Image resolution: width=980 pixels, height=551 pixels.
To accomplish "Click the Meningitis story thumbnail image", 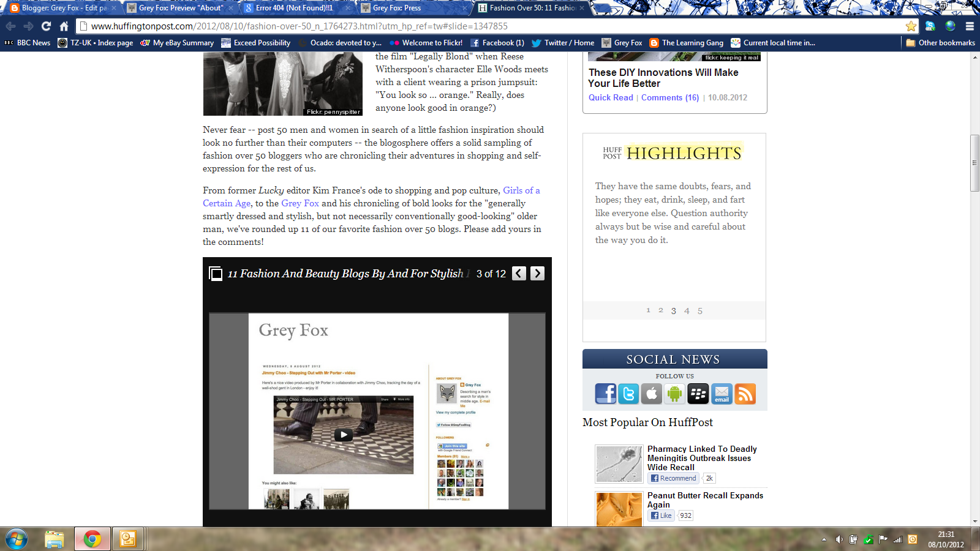I will pyautogui.click(x=619, y=464).
